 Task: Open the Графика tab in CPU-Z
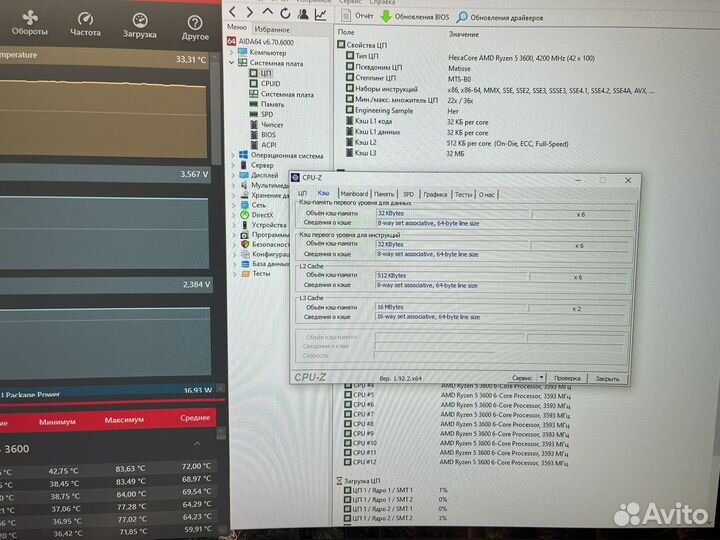(435, 195)
